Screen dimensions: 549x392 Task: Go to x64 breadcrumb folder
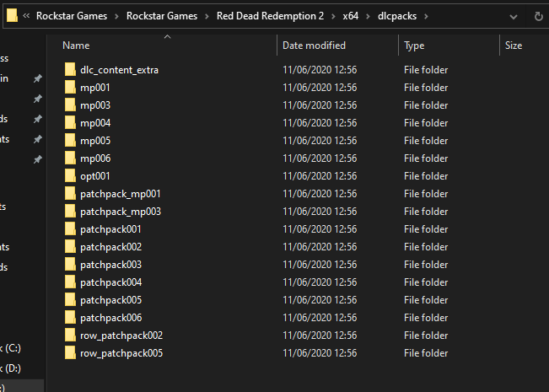click(x=351, y=16)
